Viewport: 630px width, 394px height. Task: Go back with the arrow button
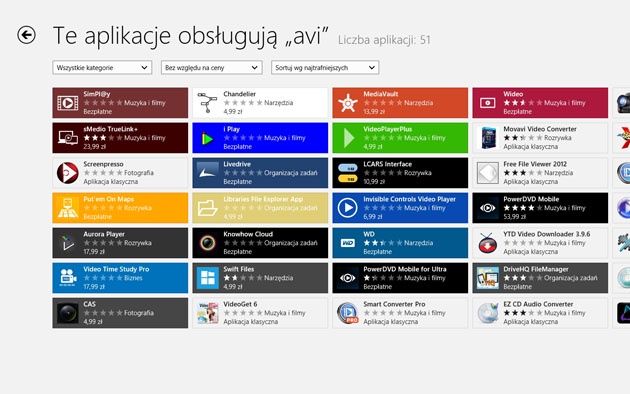point(27,35)
